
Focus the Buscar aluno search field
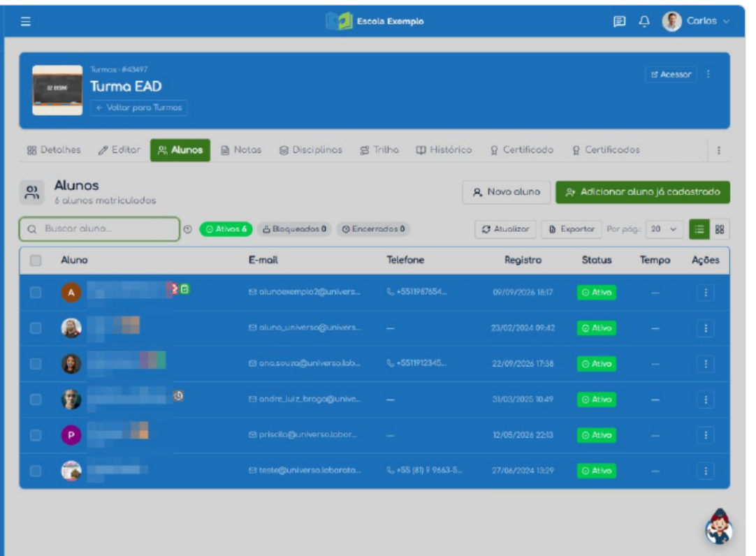pos(99,229)
